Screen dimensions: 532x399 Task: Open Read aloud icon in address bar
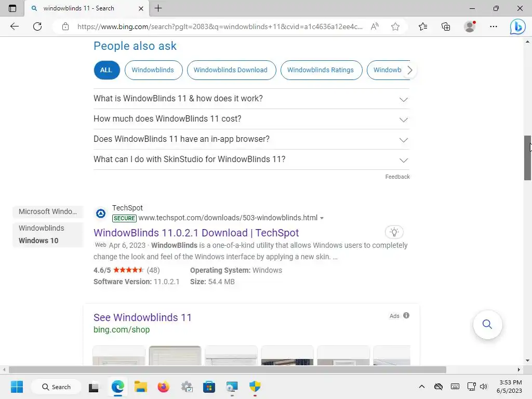click(375, 26)
